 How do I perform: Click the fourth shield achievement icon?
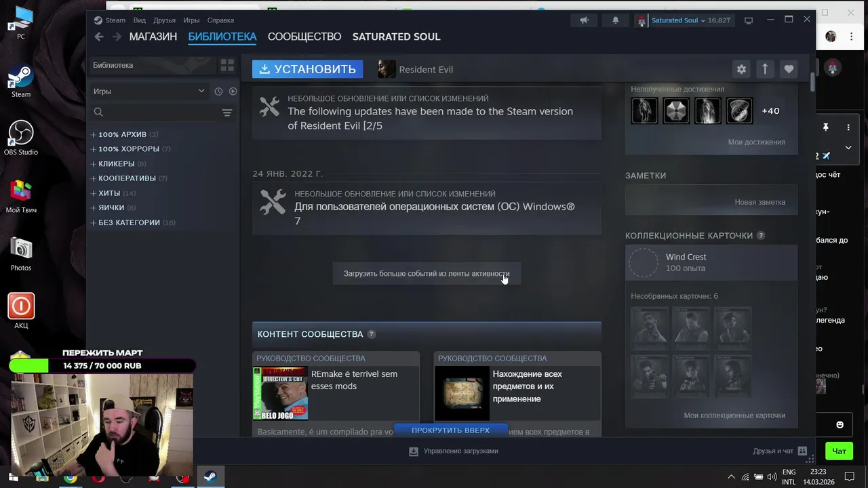click(739, 110)
